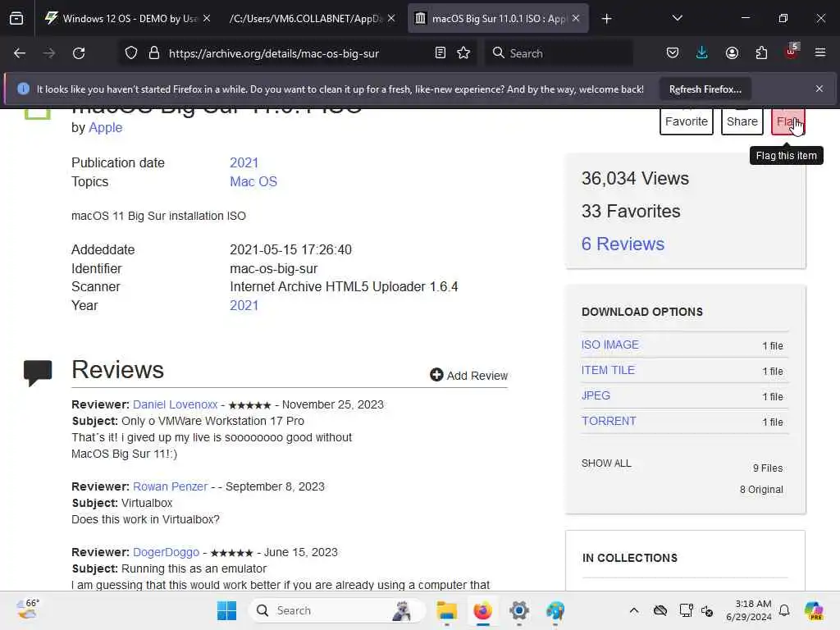This screenshot has height=630, width=840.
Task: Click the "9 Files" count text
Action: 768,468
